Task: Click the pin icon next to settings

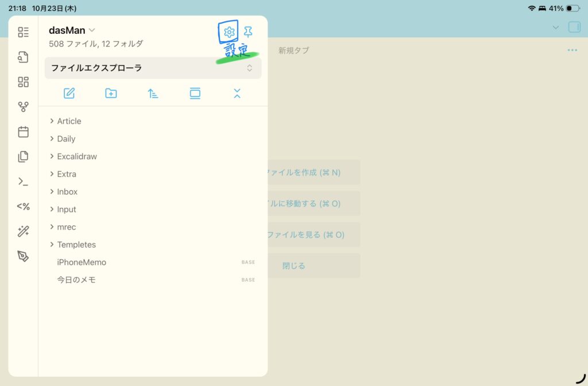Action: 248,32
